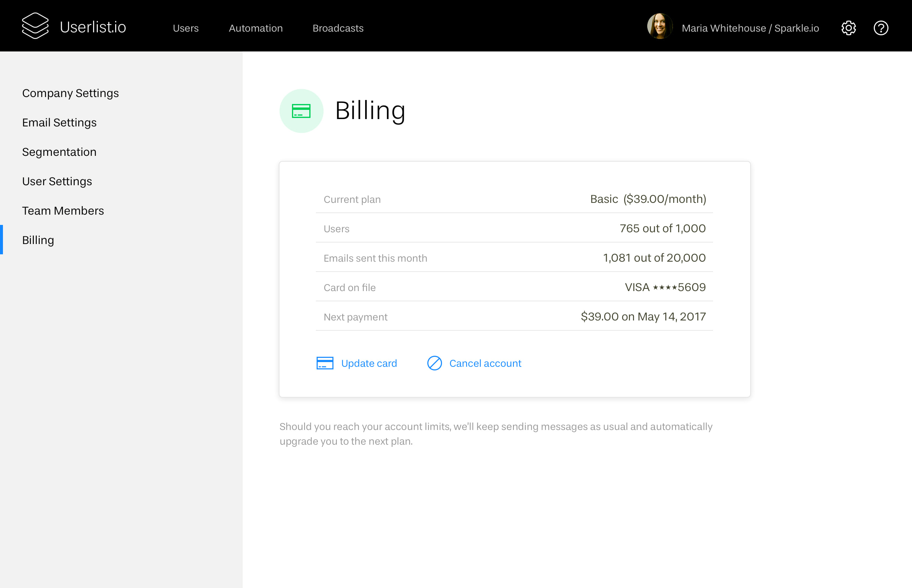Switch to the Users section
This screenshot has height=588, width=912.
pos(185,28)
